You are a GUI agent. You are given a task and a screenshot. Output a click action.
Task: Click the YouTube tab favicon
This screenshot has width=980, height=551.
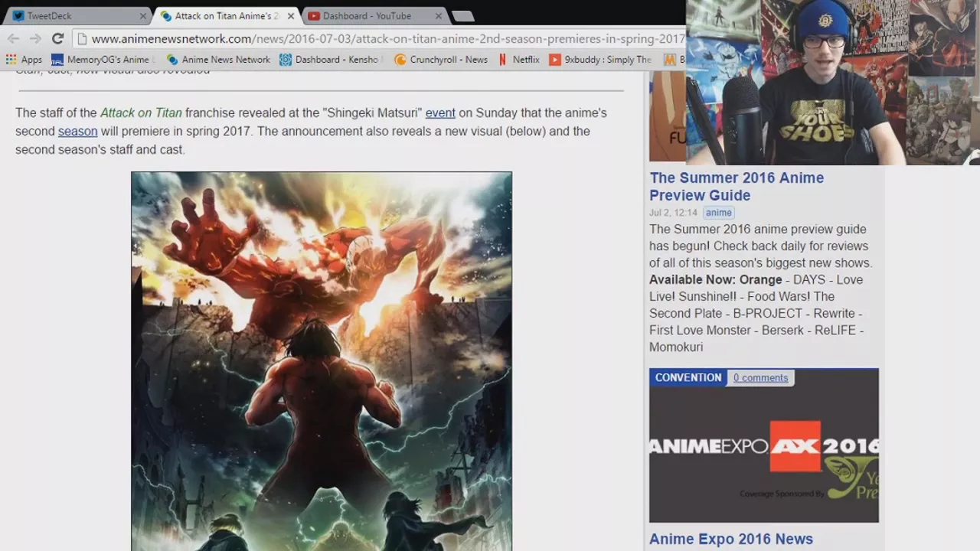[x=314, y=16]
